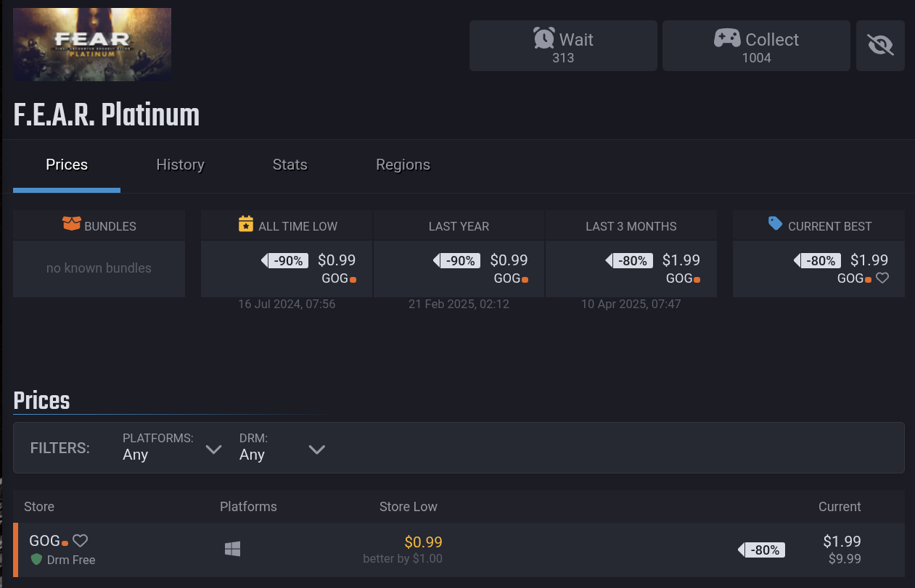Switch to the Stats tab
Viewport: 915px width, 588px height.
(x=290, y=165)
